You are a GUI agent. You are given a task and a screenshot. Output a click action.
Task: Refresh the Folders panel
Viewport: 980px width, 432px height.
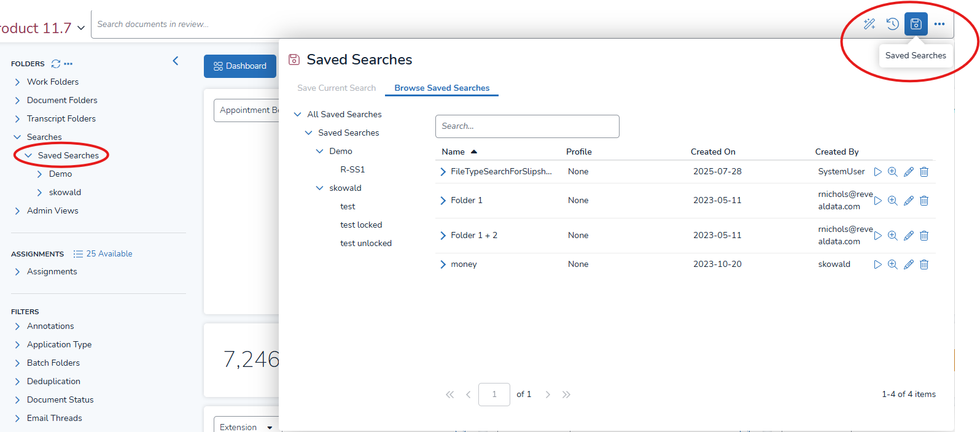56,64
